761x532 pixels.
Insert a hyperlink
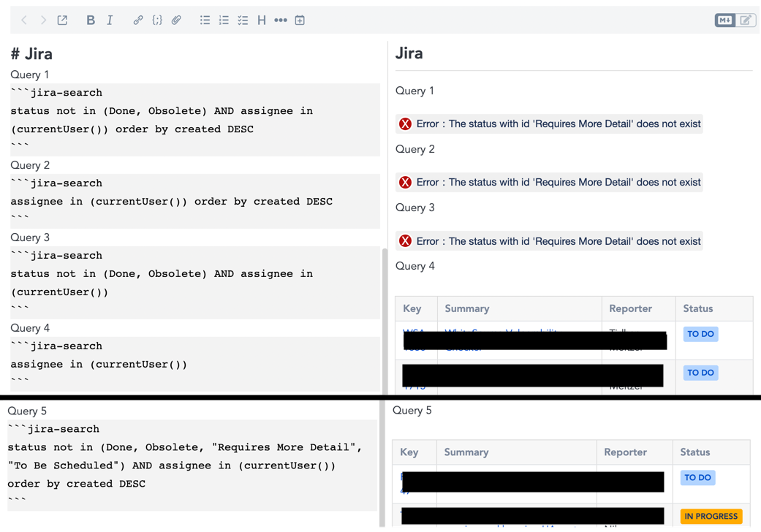pyautogui.click(x=138, y=20)
